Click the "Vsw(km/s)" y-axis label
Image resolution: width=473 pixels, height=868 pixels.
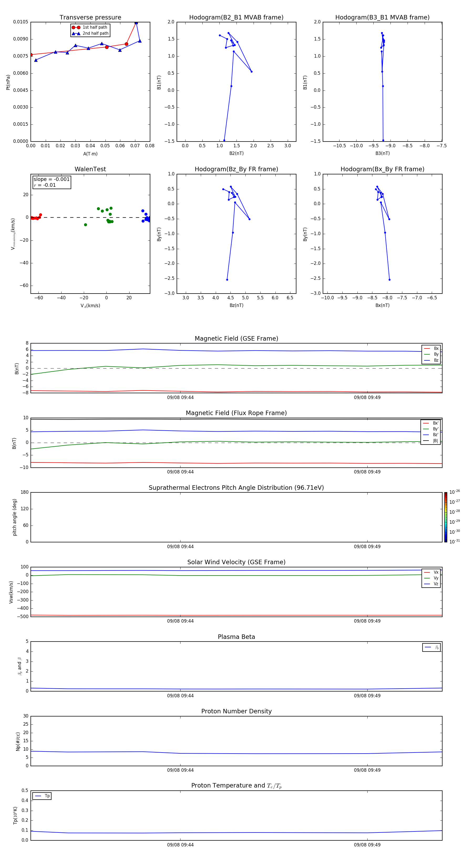(11, 592)
